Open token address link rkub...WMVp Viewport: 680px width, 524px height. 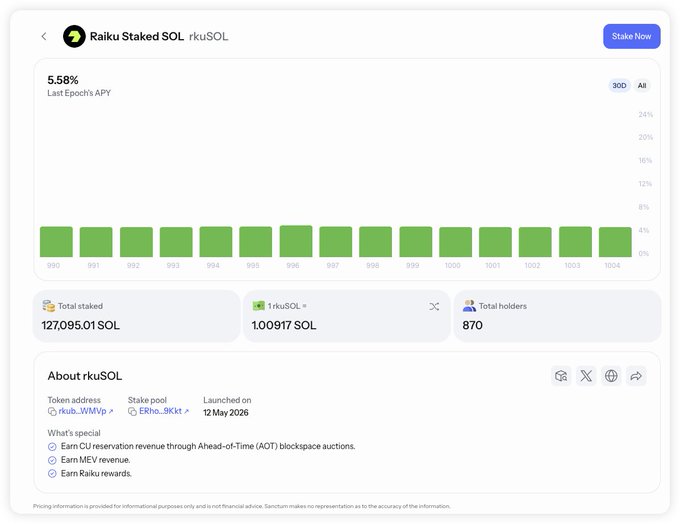point(86,411)
